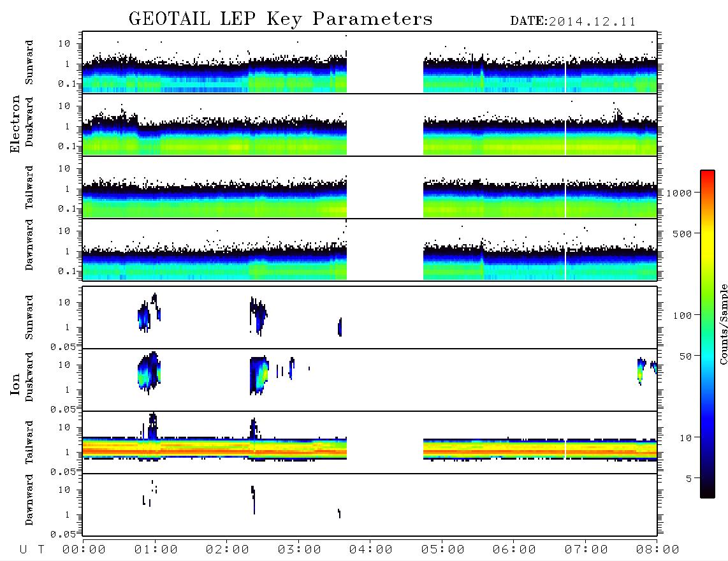Viewport: 728px width, 561px height.
Task: Click the DATE:2014.12.11 label
Action: click(573, 22)
